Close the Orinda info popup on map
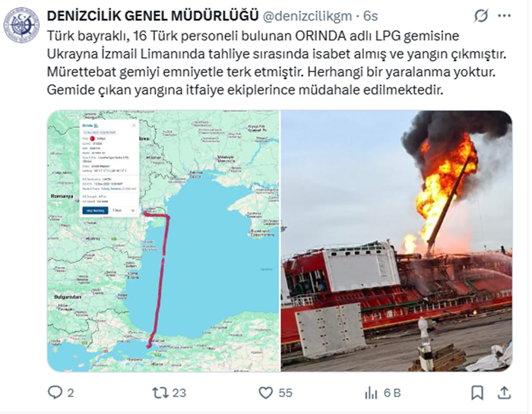Screen dimensions: 532x414 134,125
